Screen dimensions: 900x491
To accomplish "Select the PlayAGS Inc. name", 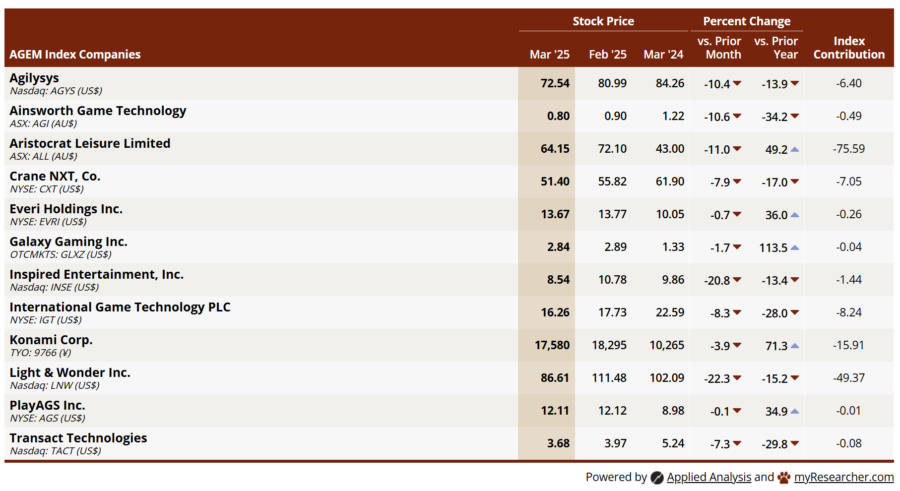I will point(47,405).
